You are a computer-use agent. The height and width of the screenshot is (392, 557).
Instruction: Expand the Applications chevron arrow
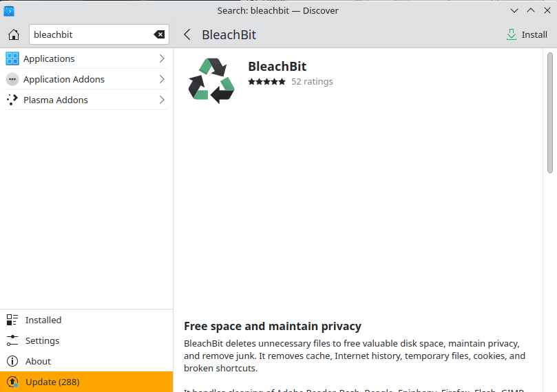[162, 58]
